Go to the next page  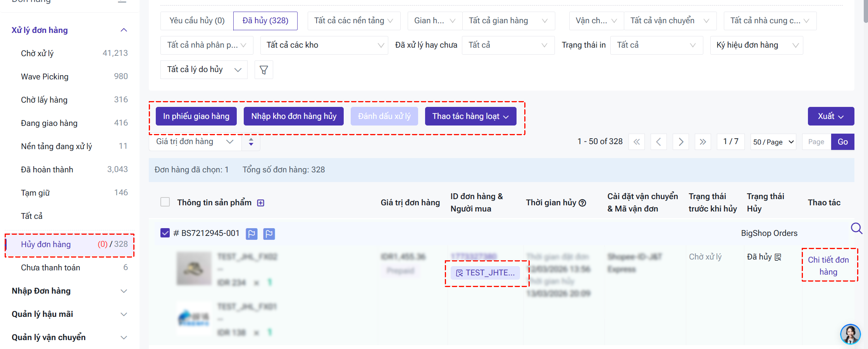point(681,142)
